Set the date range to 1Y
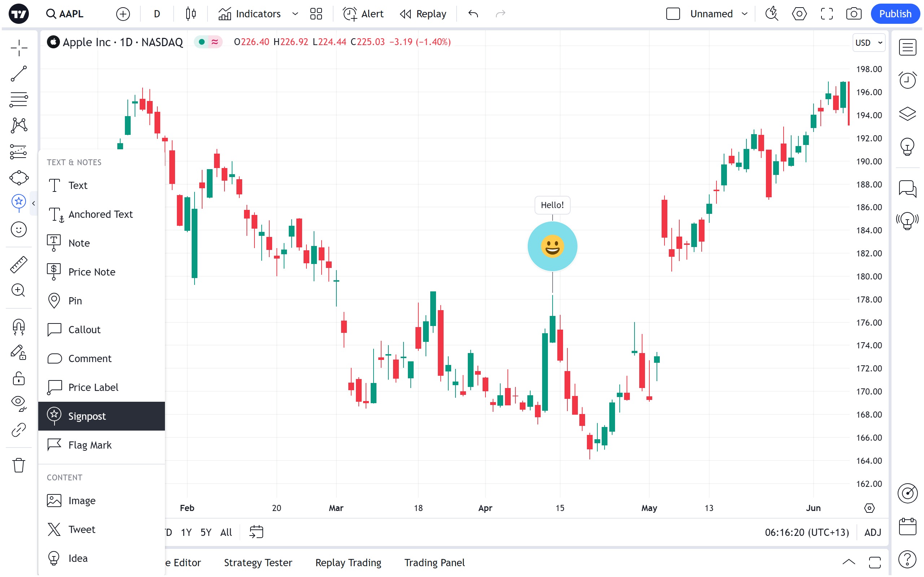 (x=186, y=532)
